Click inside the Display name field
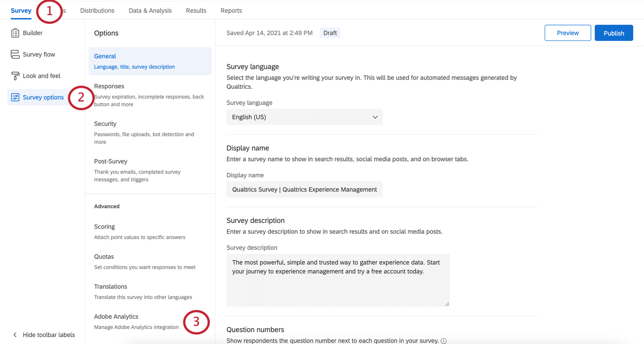The width and height of the screenshot is (644, 344). pos(304,189)
